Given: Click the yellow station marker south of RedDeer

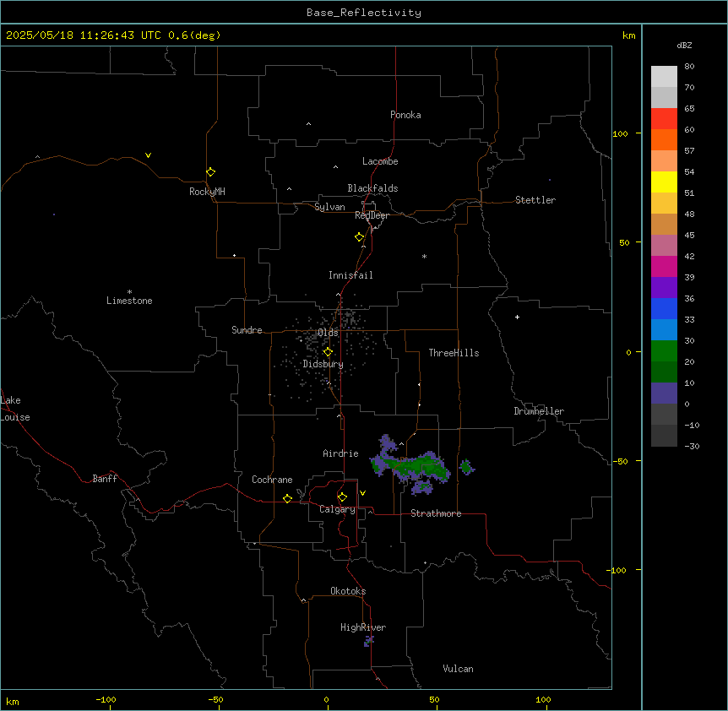Looking at the screenshot, I should point(360,237).
